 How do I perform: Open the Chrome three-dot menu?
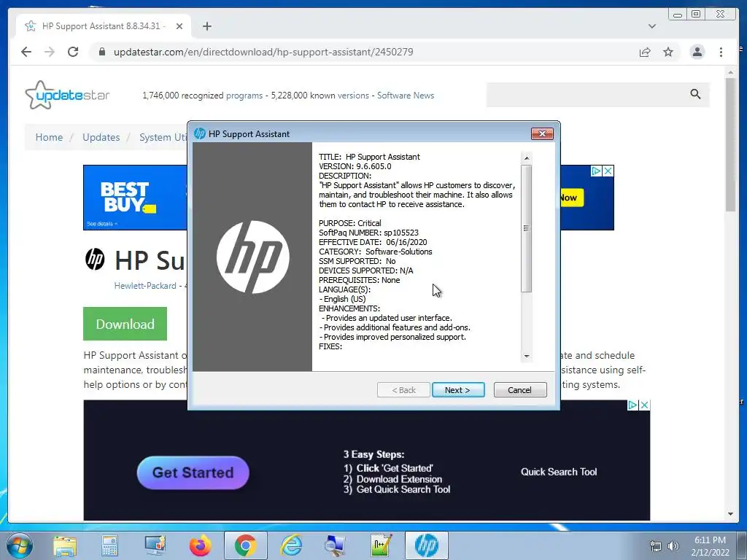click(x=721, y=52)
